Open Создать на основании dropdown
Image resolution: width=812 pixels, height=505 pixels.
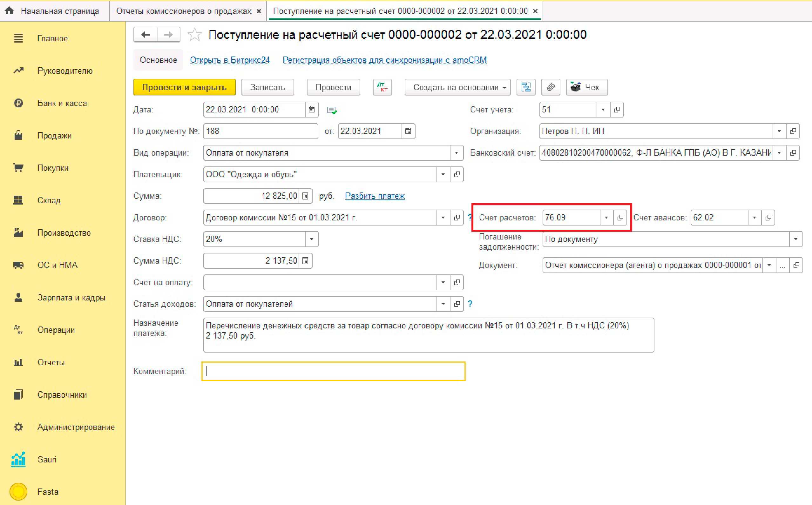tap(457, 87)
